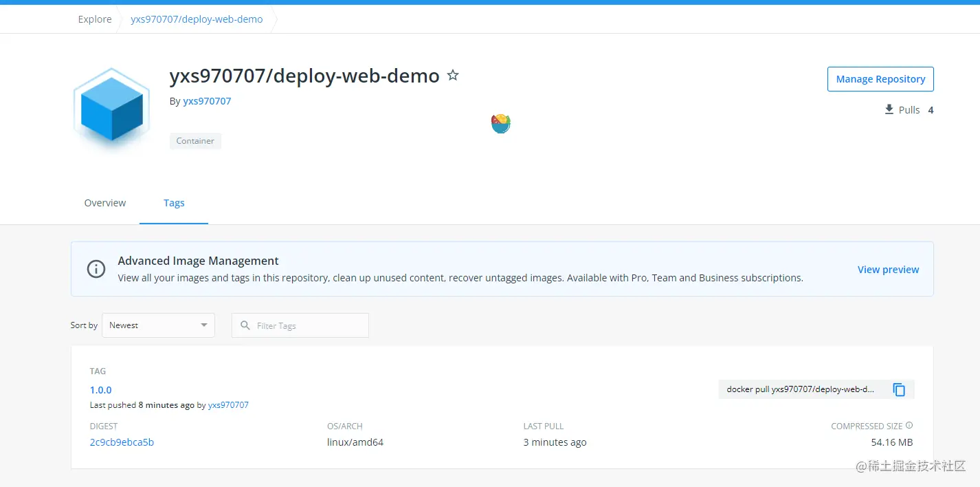Click the COMPRESSED SIZE column label

tap(867, 426)
